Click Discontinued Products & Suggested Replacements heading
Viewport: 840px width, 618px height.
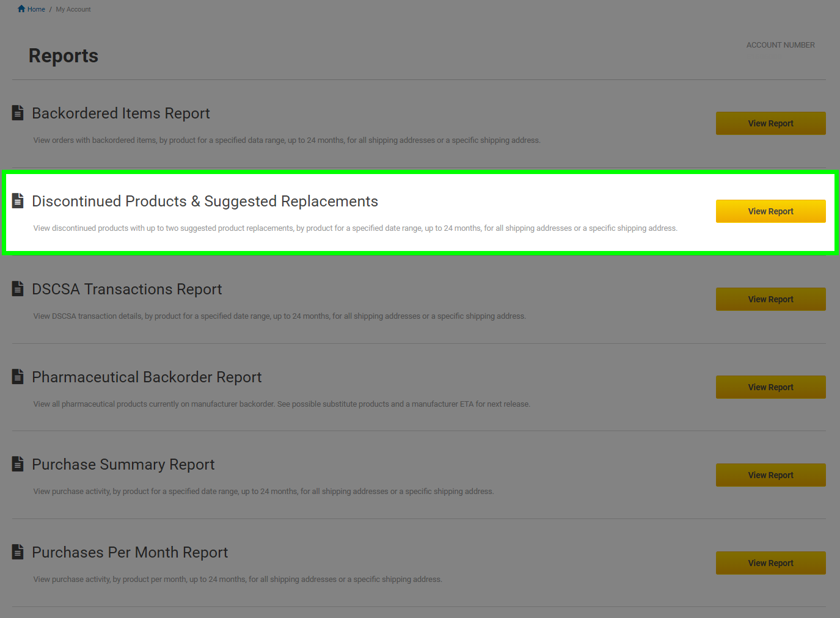tap(205, 202)
